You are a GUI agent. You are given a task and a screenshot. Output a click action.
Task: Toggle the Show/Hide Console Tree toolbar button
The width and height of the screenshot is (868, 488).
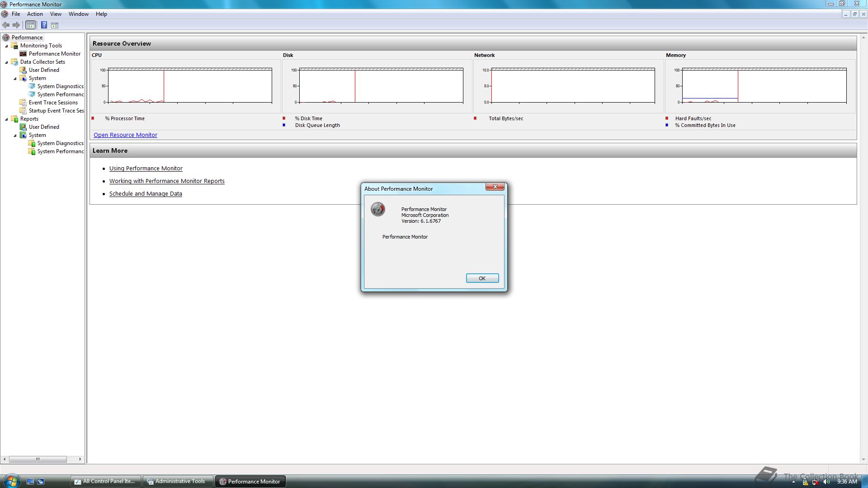30,25
